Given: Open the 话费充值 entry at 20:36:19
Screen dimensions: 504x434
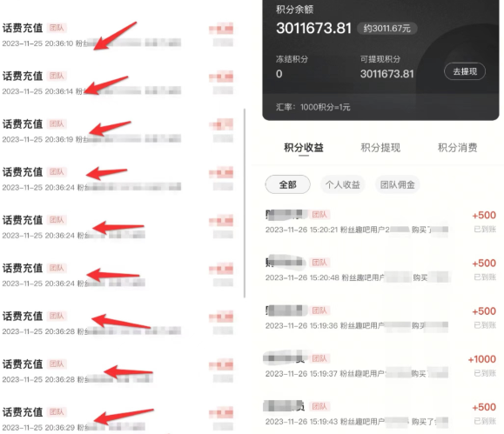Looking at the screenshot, I should 118,131.
